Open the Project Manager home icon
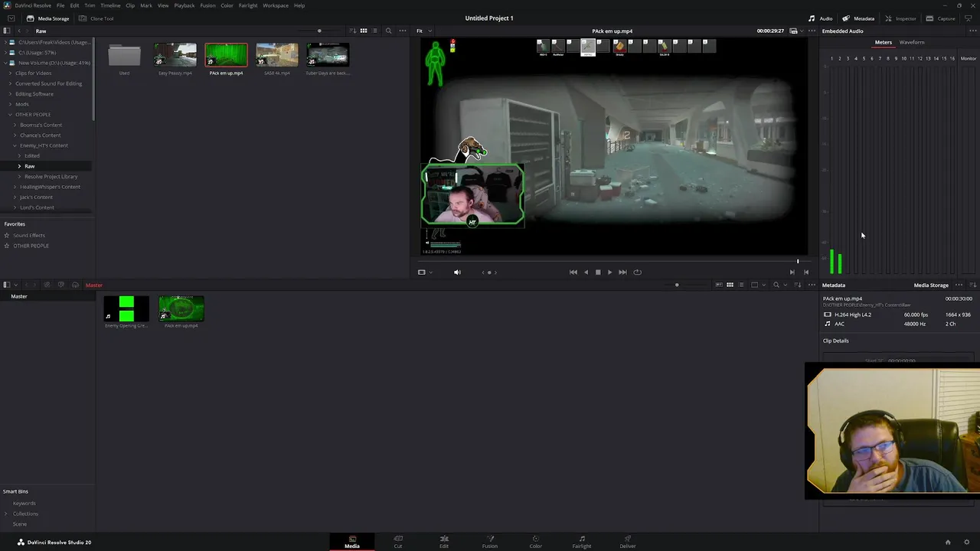Screen dimensions: 980x551 (948, 542)
